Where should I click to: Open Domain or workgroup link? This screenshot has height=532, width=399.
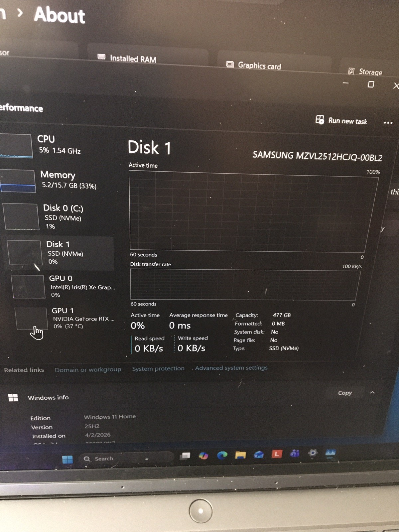88,370
